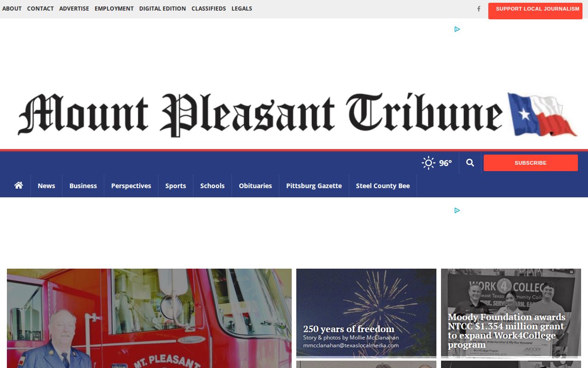Viewport: 588px width, 368px height.
Task: Click the Texas flag logo image
Action: pos(543,114)
